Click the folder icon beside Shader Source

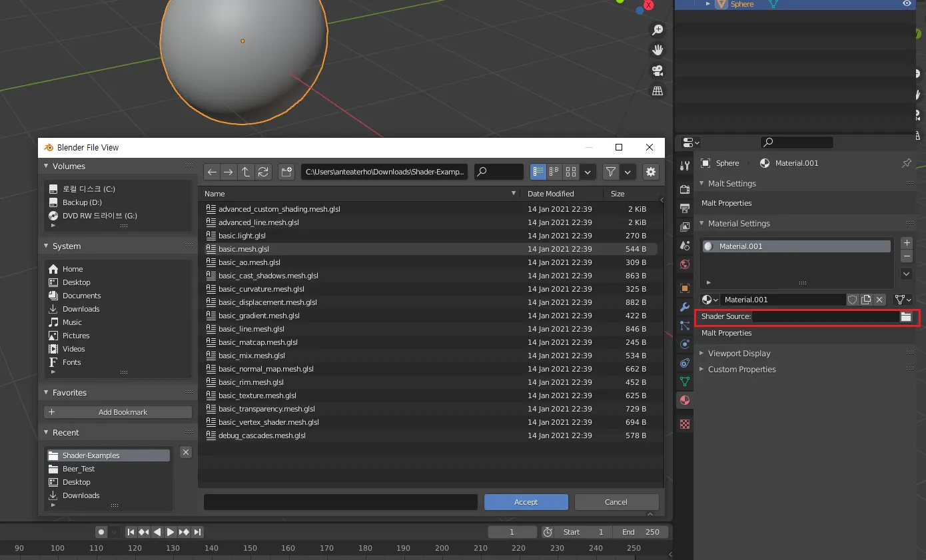[906, 317]
